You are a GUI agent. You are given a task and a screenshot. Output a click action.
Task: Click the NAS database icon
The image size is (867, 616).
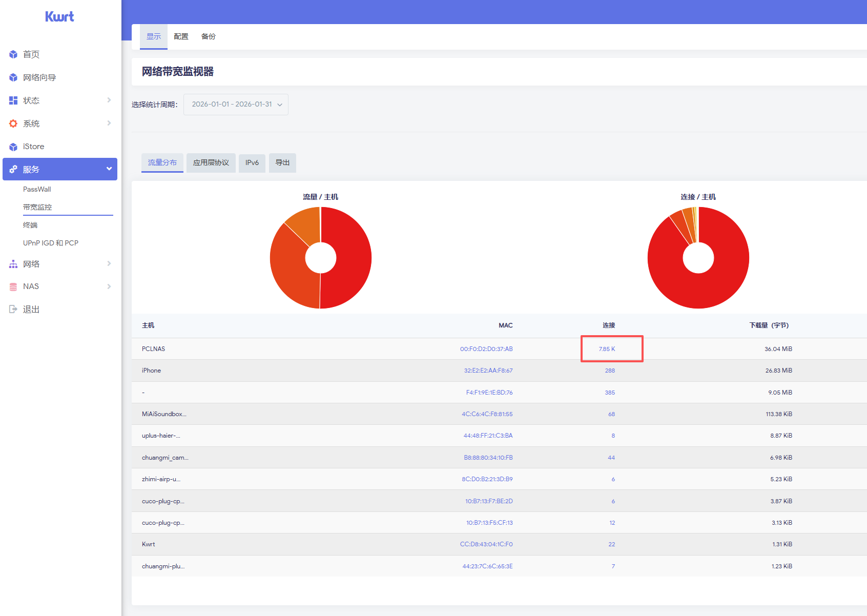pyautogui.click(x=13, y=286)
